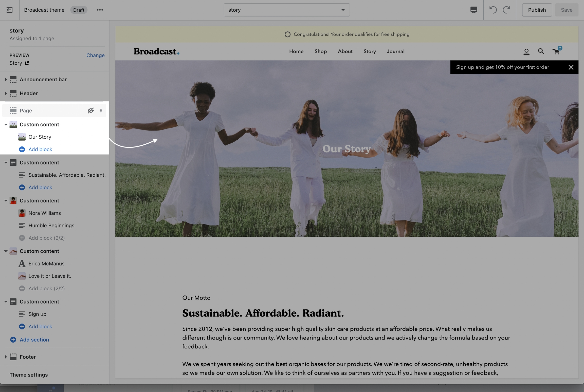Viewport: 584px width, 392px height.
Task: Open Story preview external link icon
Action: [x=27, y=63]
